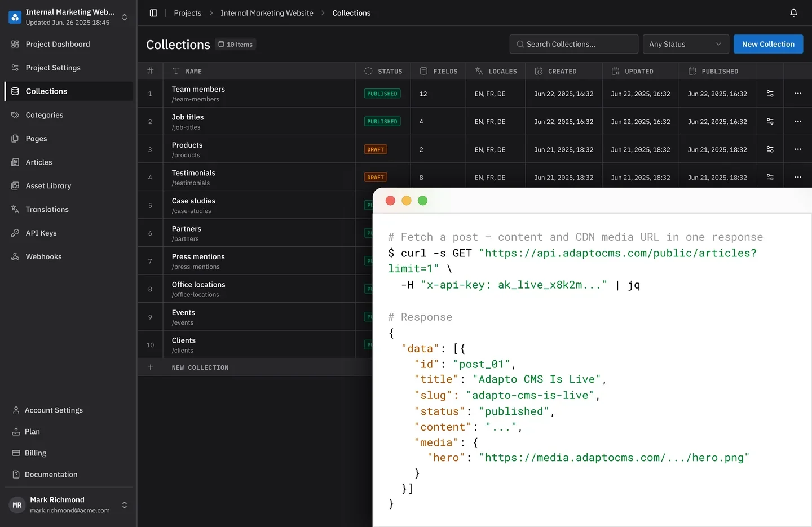Click the API Keys key icon
This screenshot has width=812, height=527.
point(15,233)
